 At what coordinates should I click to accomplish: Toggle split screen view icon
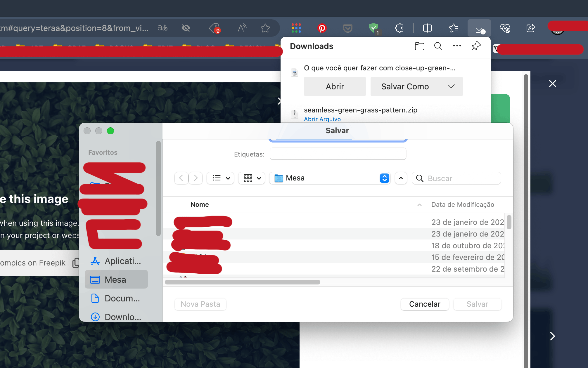(x=427, y=28)
